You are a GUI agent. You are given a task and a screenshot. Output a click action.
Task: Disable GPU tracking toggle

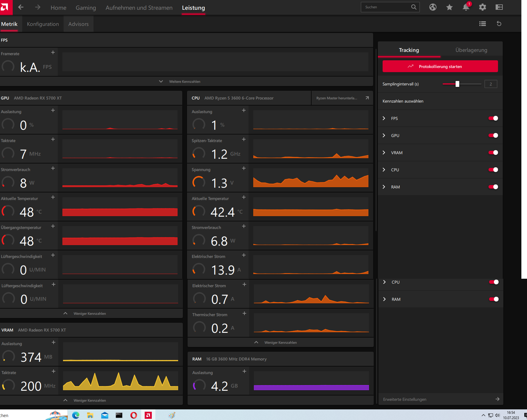[x=493, y=135]
